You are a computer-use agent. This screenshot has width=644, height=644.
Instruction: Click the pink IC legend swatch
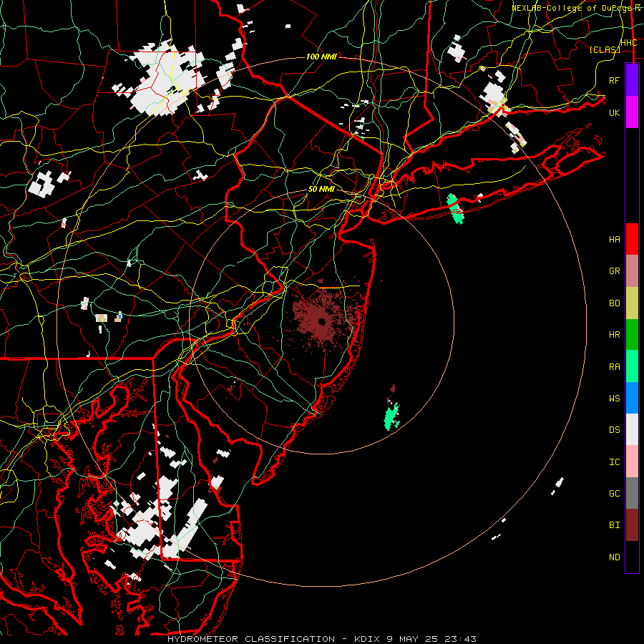[x=632, y=462]
